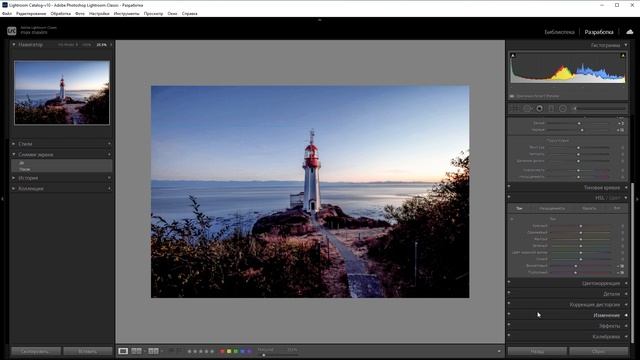The width and height of the screenshot is (640, 360).
Task: Collapse the Навигатор panel
Action: click(x=13, y=44)
